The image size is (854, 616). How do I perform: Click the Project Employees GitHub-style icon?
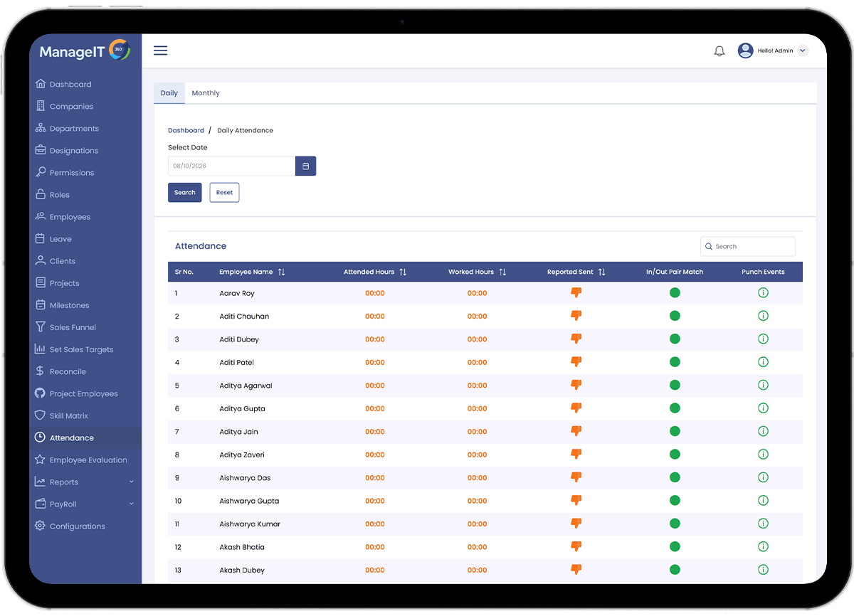[41, 393]
